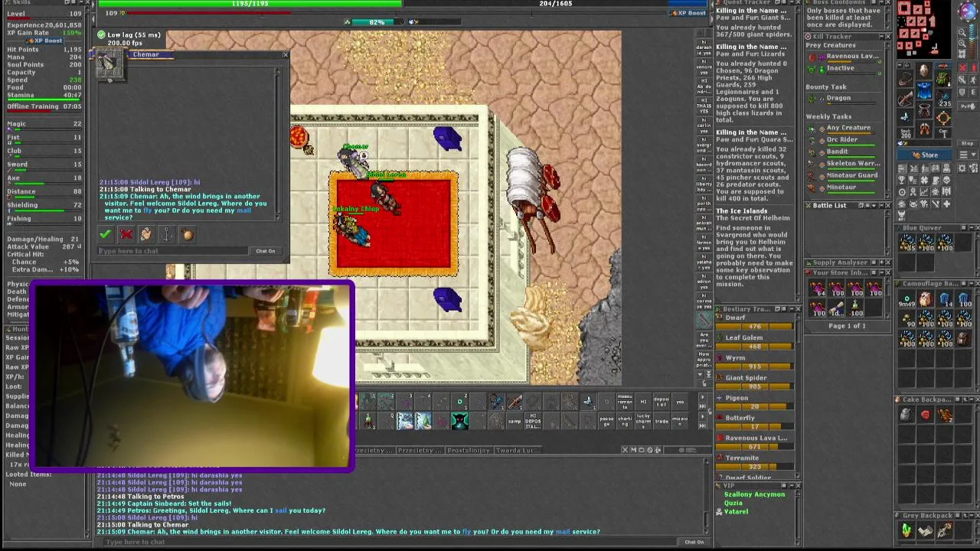Click the camp hotkey button
Image resolution: width=980 pixels, height=551 pixels.
point(514,421)
